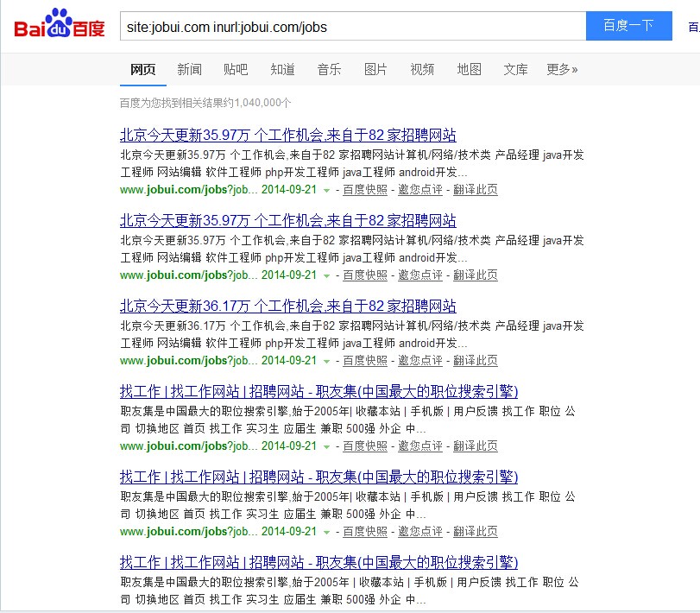Click 翻译此页 under the first 35.97万 result
Image resolution: width=700 pixels, height=613 pixels.
[x=476, y=190]
